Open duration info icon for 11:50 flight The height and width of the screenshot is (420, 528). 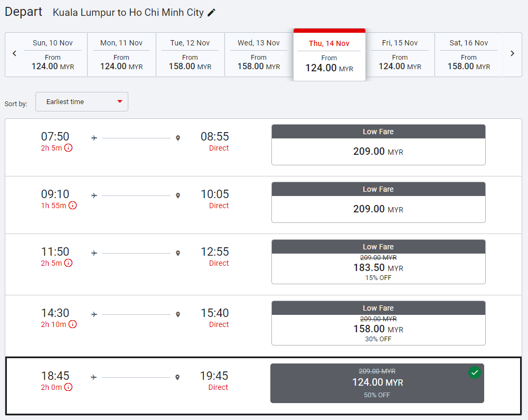tap(68, 263)
